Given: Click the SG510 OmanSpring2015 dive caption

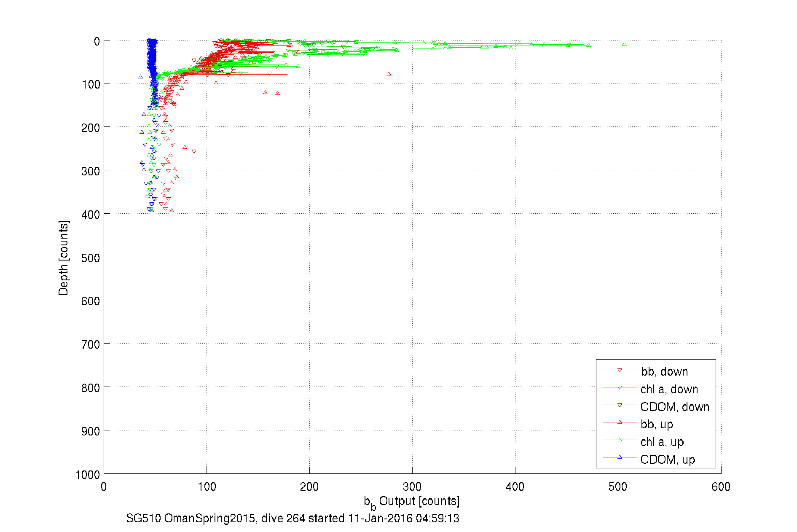Looking at the screenshot, I should point(293,519).
